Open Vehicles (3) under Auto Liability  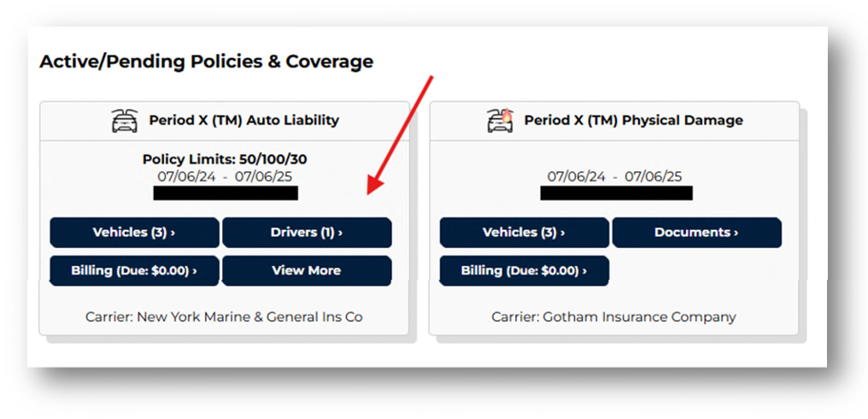click(x=134, y=233)
